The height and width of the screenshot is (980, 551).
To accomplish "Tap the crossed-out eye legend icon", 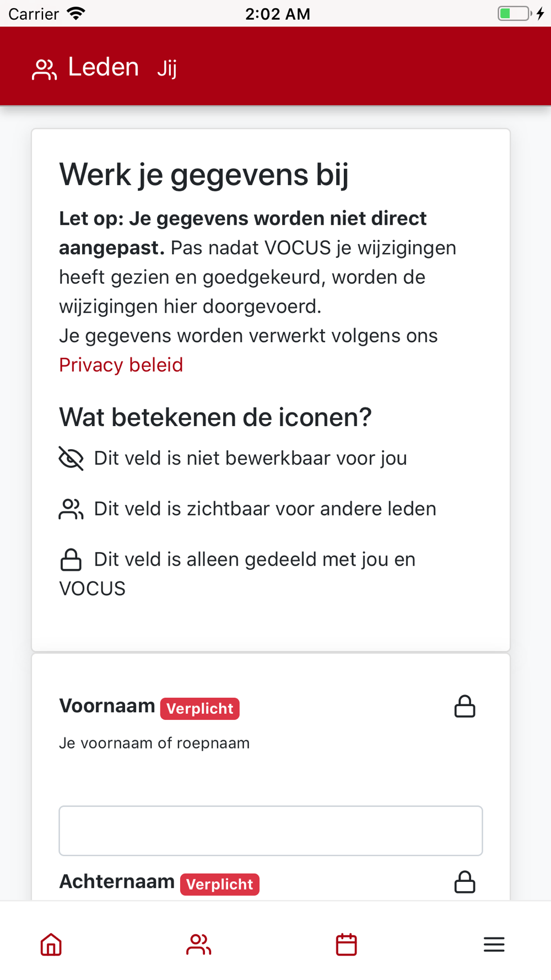I will (71, 458).
